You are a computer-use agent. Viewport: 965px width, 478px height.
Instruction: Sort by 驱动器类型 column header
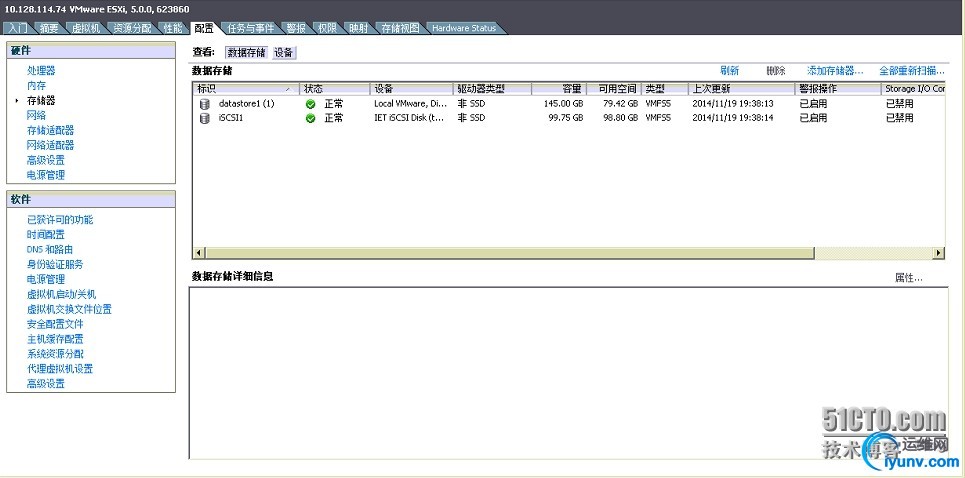coord(492,89)
